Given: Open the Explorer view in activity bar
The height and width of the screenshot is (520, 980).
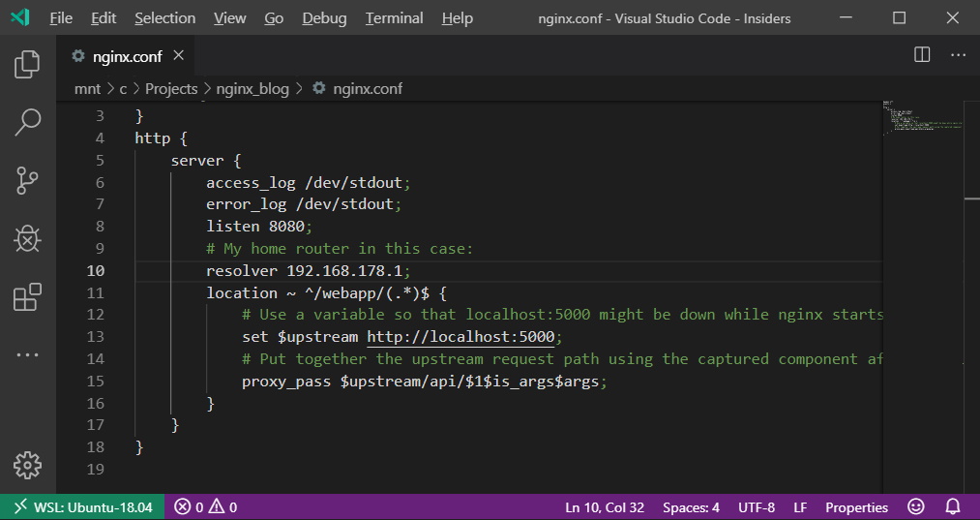Looking at the screenshot, I should tap(27, 65).
